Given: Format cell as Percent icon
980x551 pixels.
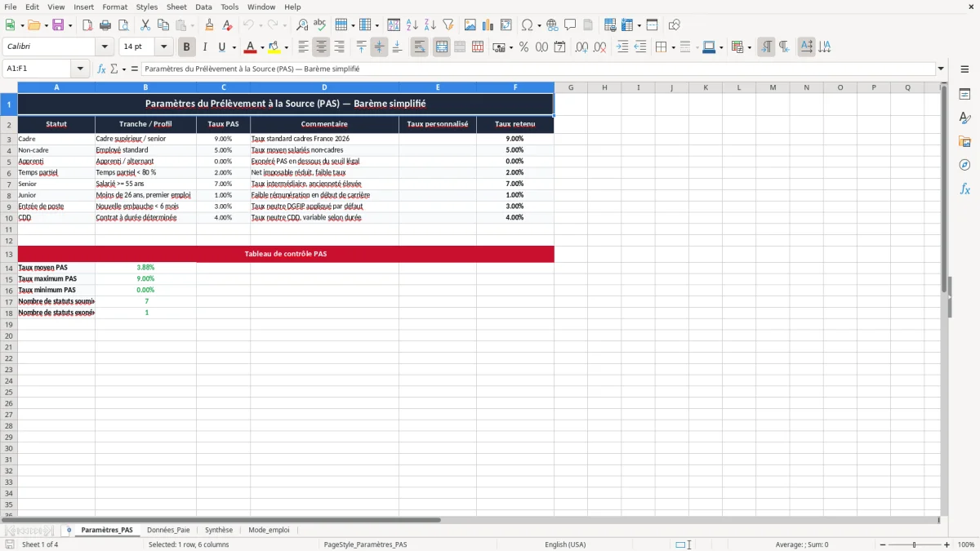Looking at the screenshot, I should pyautogui.click(x=523, y=47).
